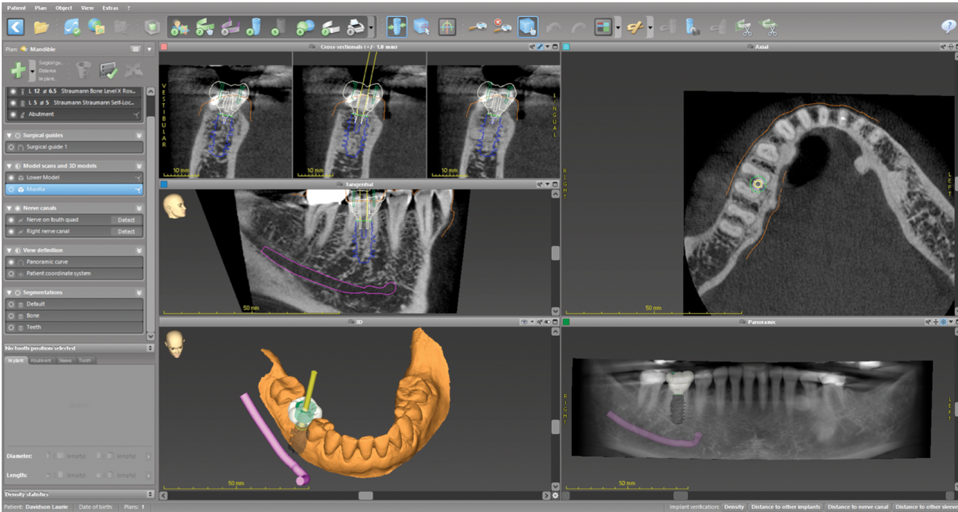Click the green plus add object icon
This screenshot has width=958, height=512.
click(x=18, y=70)
